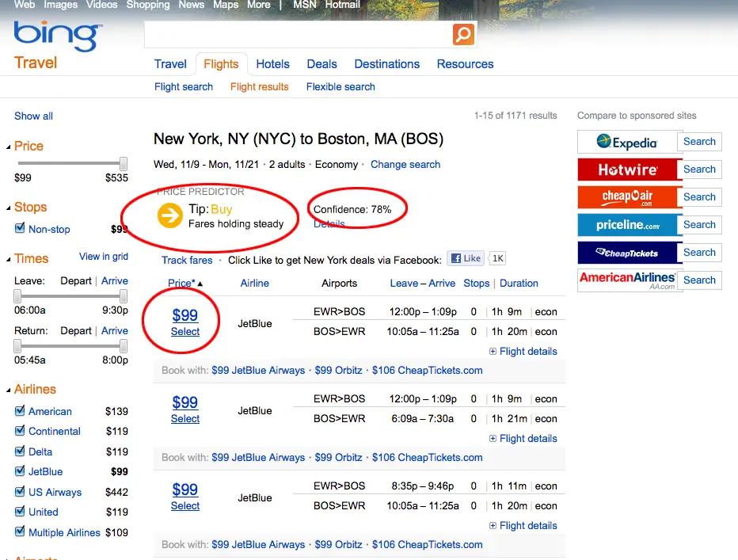Open the Expedia sponsored logo
The image size is (738, 560).
pyautogui.click(x=627, y=142)
